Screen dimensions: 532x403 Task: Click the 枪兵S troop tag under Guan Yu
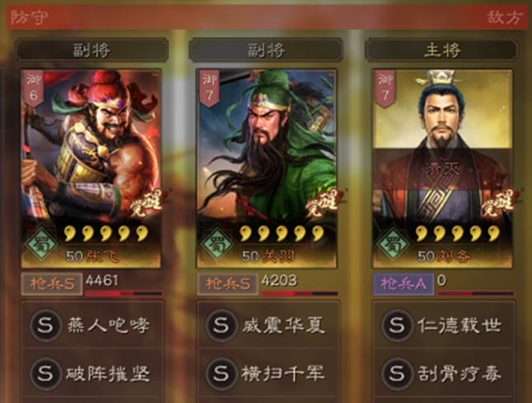point(228,284)
